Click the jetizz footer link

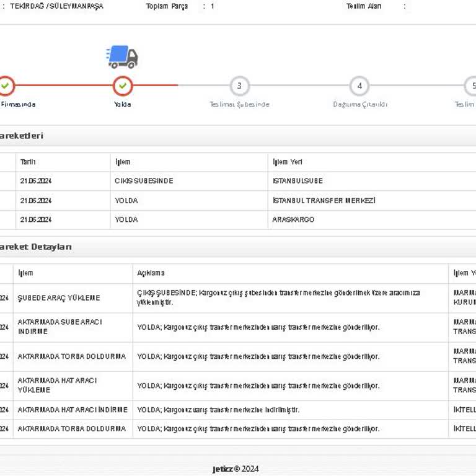(223, 469)
